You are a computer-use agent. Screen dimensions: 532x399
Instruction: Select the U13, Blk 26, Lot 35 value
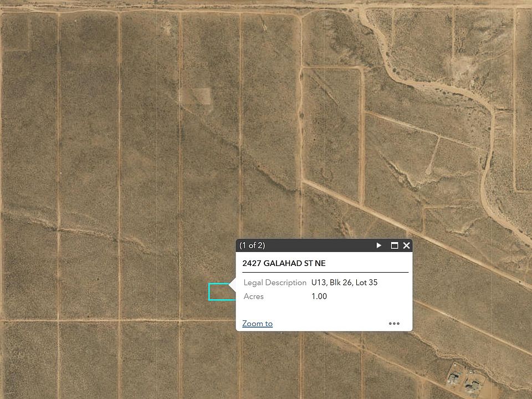[344, 282]
